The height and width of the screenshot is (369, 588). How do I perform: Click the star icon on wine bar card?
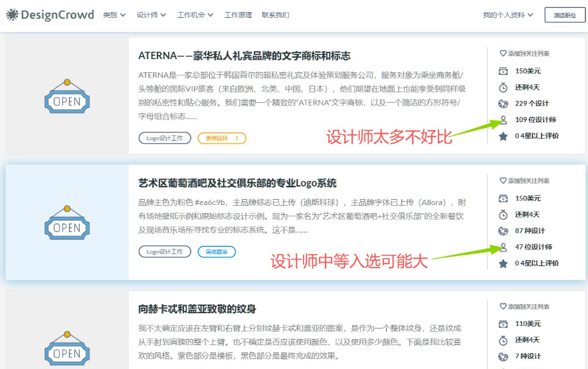(x=503, y=263)
